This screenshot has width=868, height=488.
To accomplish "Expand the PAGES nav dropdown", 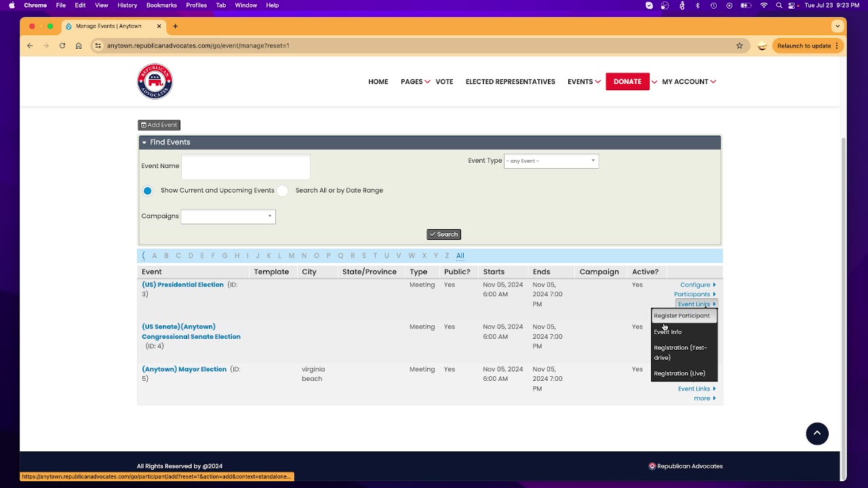I will pos(427,81).
